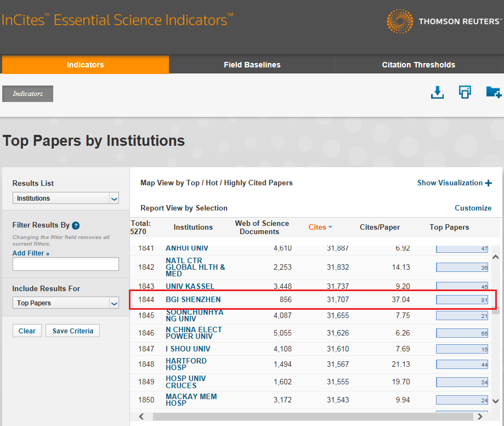Click Report View by Selection heading
Screen dimensions: 504x426
pos(184,208)
